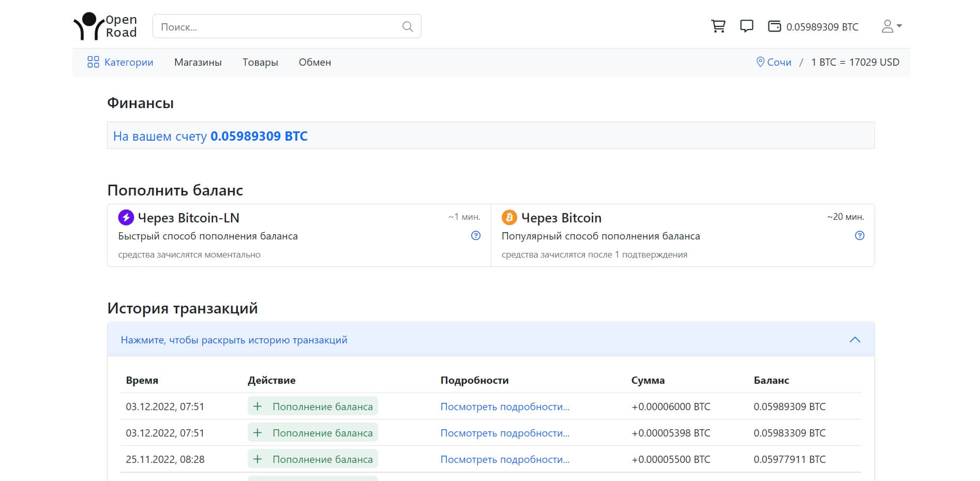980x481 pixels.
Task: Click 1 BTC = 17029 USD rate
Action: 855,62
